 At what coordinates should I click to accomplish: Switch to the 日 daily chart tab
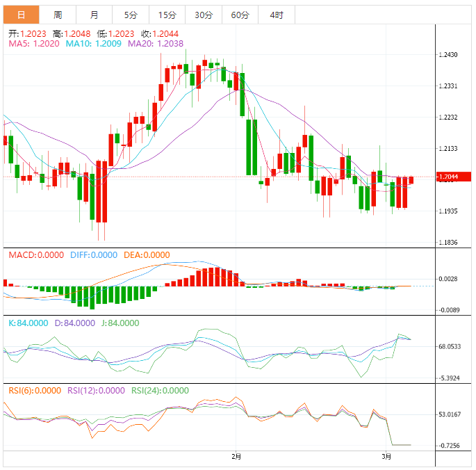click(21, 15)
